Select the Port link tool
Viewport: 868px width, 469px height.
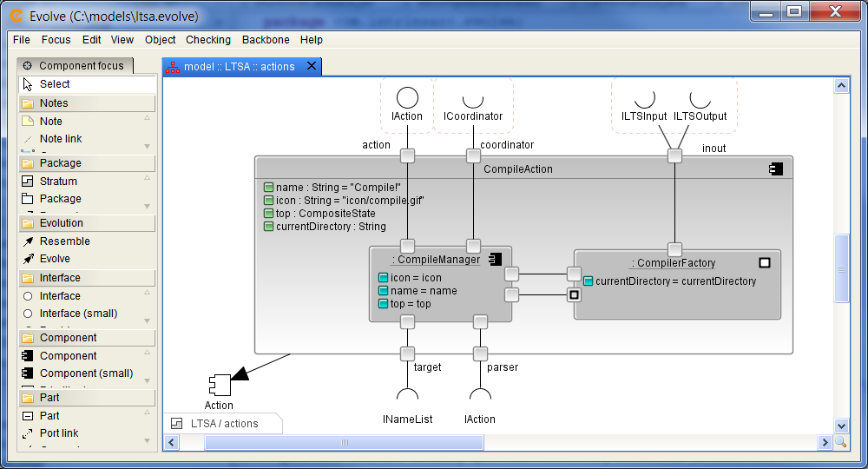click(x=59, y=433)
